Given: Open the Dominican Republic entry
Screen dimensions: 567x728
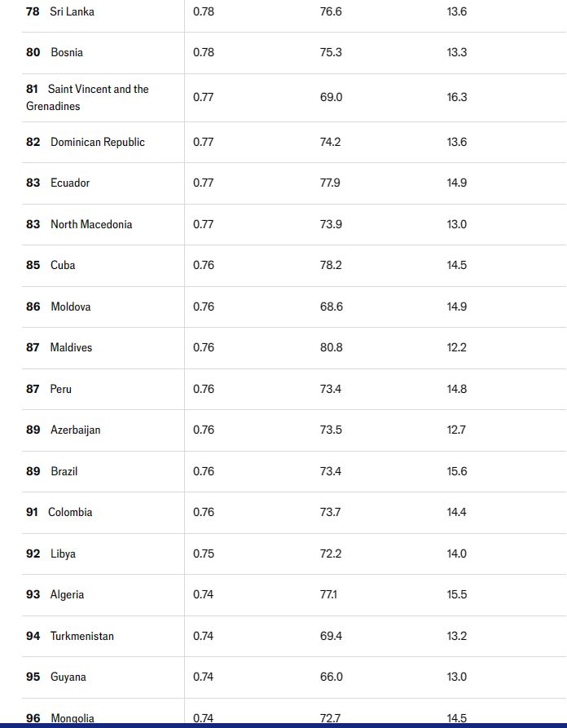Looking at the screenshot, I should [98, 142].
